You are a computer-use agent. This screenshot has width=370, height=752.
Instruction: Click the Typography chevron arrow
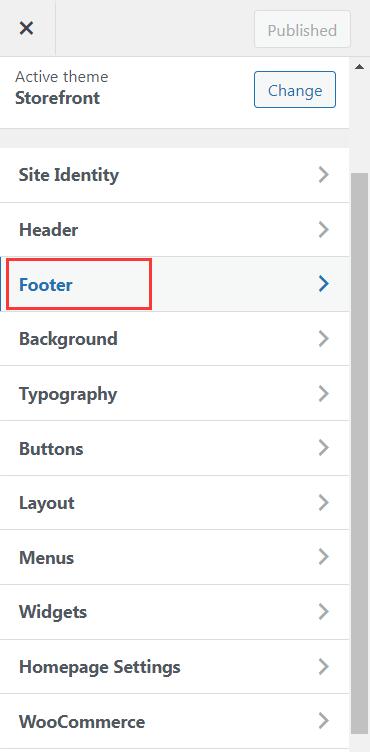324,394
